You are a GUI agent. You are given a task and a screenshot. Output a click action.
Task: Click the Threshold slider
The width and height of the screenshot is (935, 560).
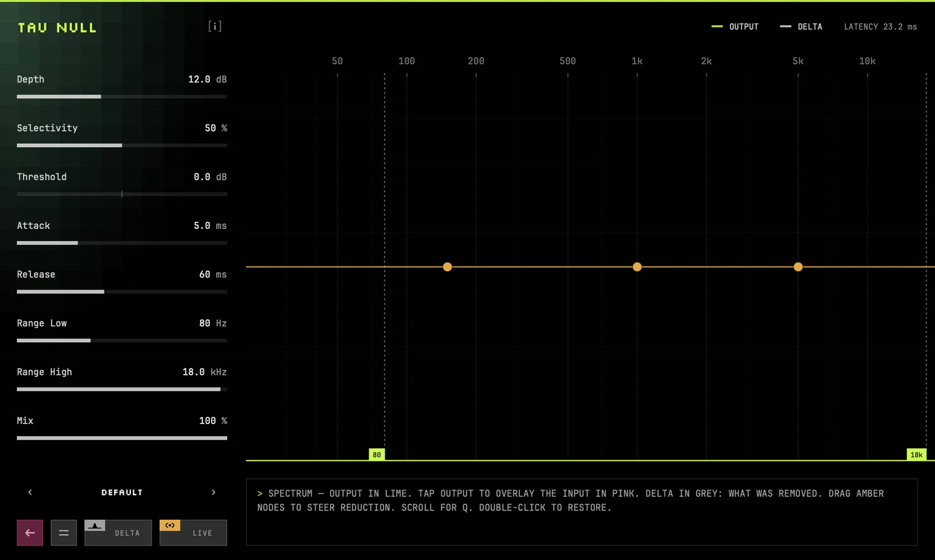122,194
